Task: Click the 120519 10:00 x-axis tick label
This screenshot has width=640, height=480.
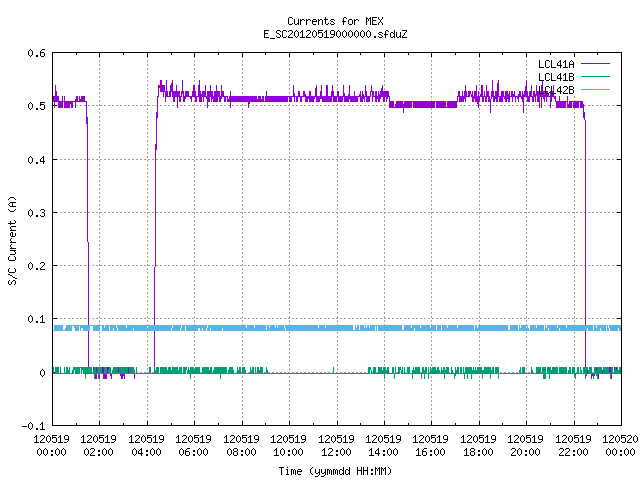Action: 289,445
